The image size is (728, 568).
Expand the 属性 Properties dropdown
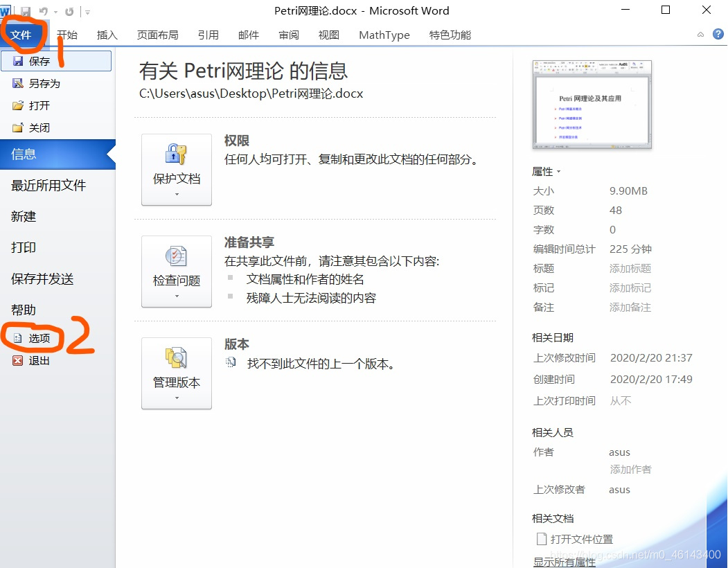(546, 172)
